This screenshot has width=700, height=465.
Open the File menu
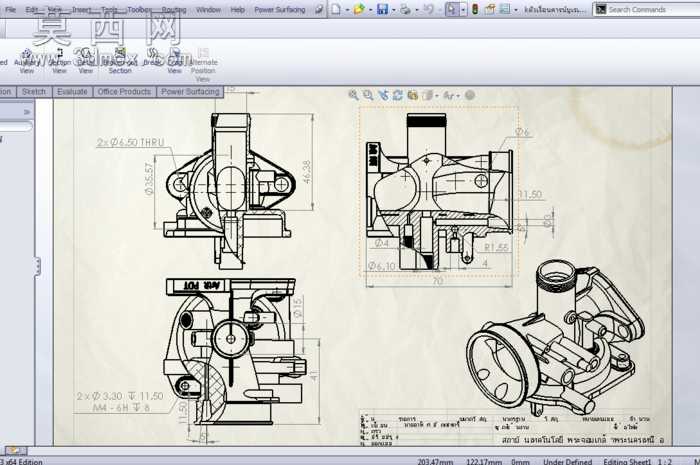pyautogui.click(x=10, y=9)
